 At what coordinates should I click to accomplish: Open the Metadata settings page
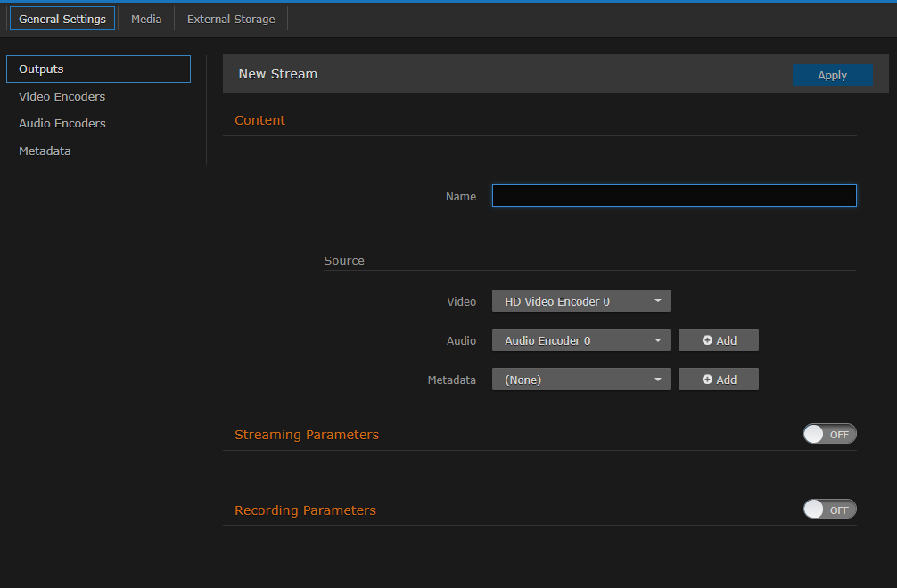tap(45, 151)
